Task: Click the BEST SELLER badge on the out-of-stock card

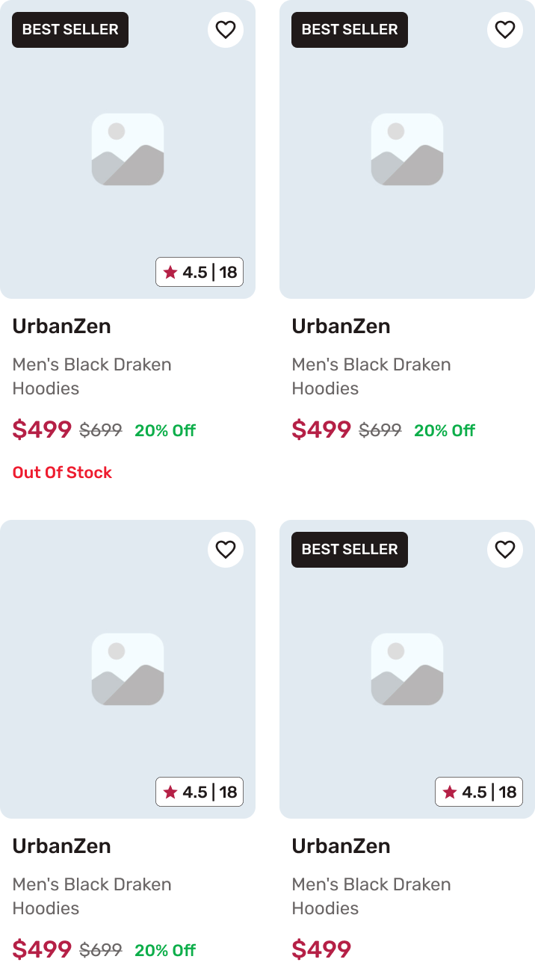Action: coord(70,30)
